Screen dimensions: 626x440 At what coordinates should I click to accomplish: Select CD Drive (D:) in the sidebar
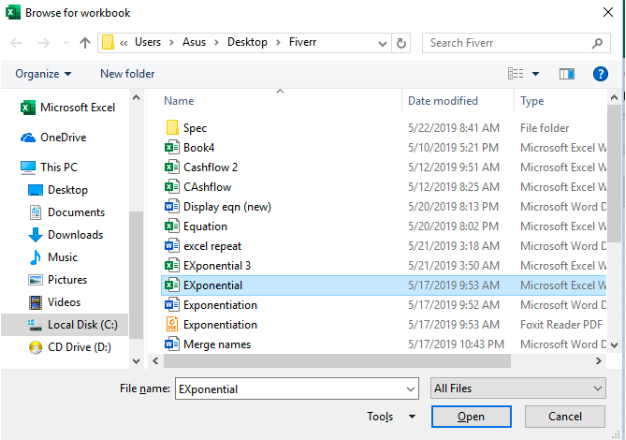point(70,347)
